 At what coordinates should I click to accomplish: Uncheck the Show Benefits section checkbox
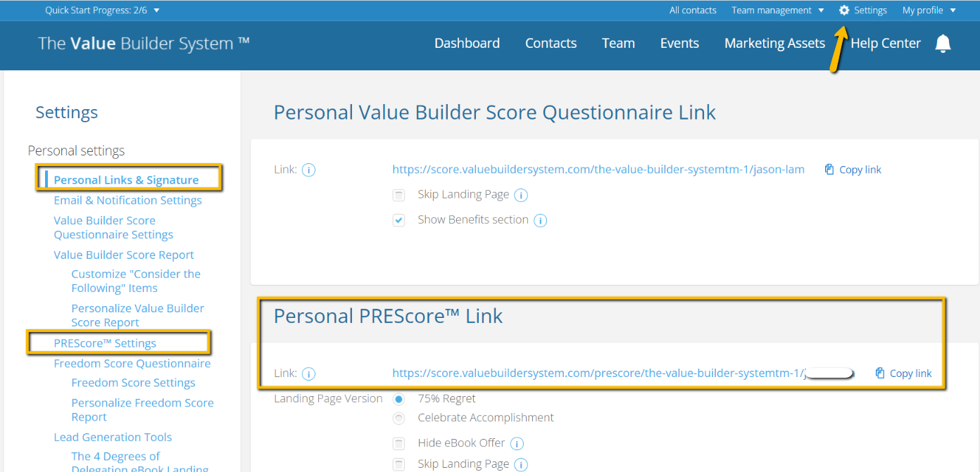pos(399,220)
